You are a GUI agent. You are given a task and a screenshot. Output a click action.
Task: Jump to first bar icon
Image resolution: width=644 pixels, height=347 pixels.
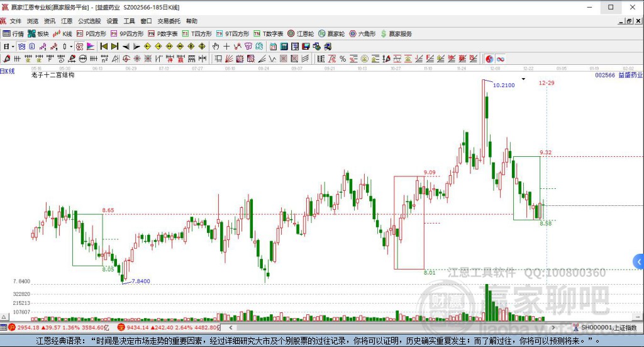click(x=104, y=47)
